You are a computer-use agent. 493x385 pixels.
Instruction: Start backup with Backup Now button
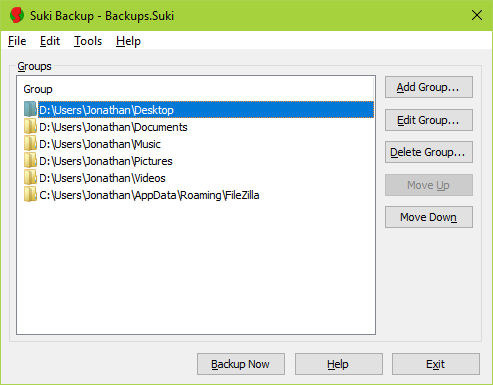(x=241, y=364)
